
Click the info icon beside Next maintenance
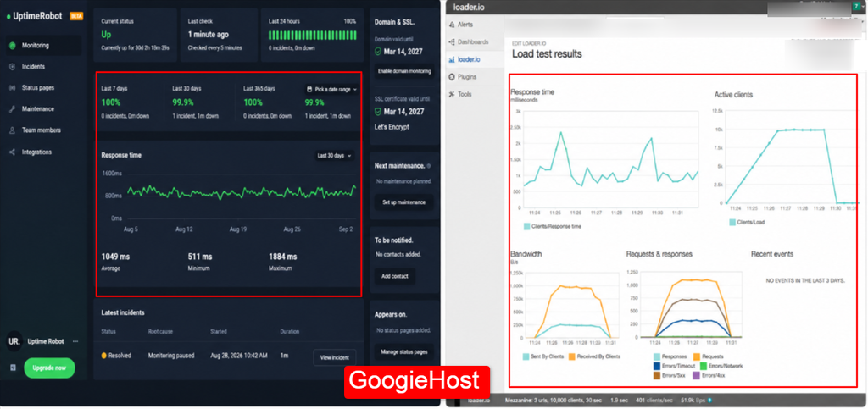pos(429,166)
